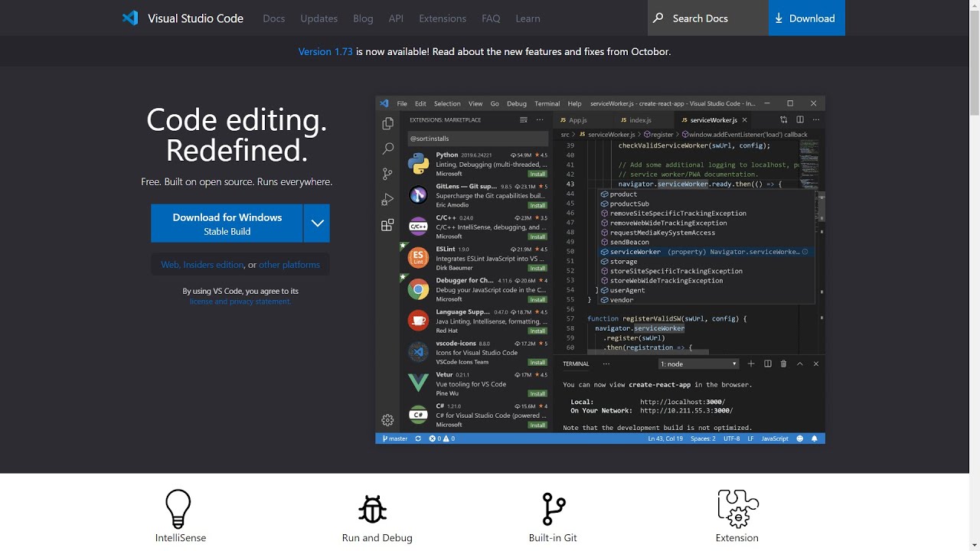Image resolution: width=980 pixels, height=551 pixels.
Task: Click the @sort:installs extension search box
Action: pos(477,139)
